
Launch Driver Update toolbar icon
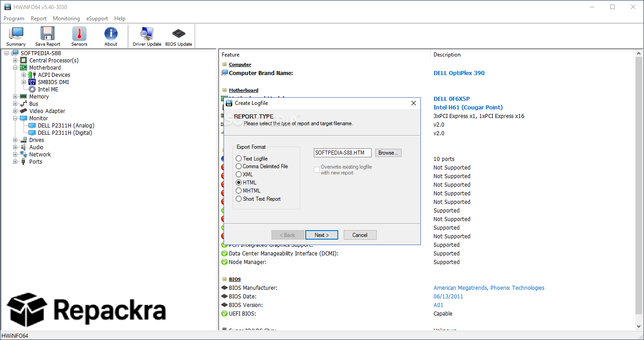(147, 33)
